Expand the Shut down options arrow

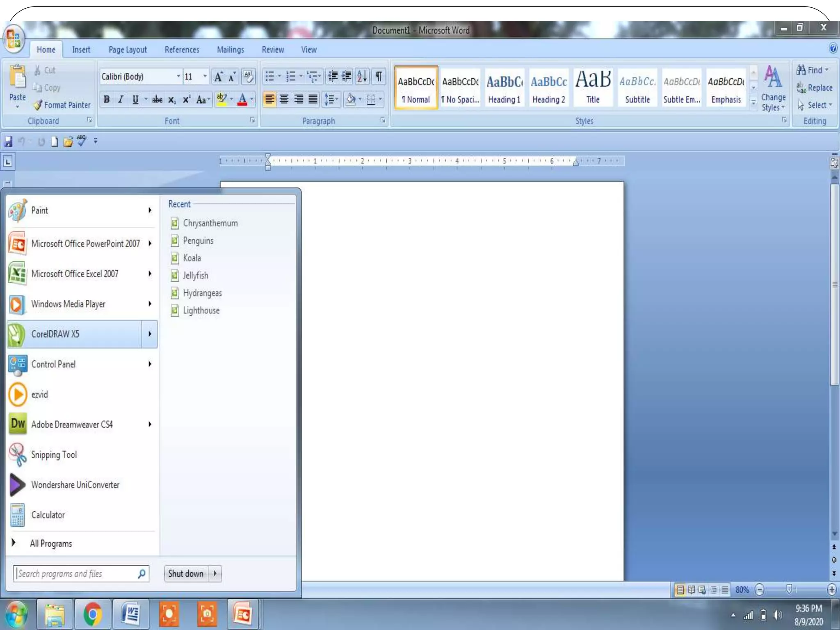tap(215, 573)
